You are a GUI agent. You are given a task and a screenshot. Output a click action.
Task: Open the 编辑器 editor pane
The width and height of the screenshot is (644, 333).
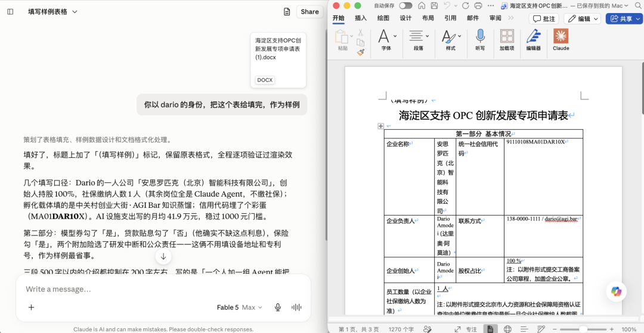pos(534,40)
